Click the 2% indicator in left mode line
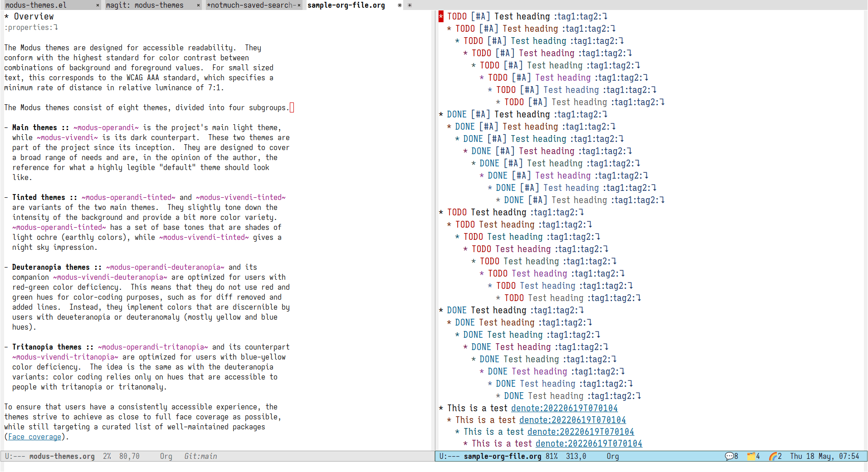 pos(107,456)
